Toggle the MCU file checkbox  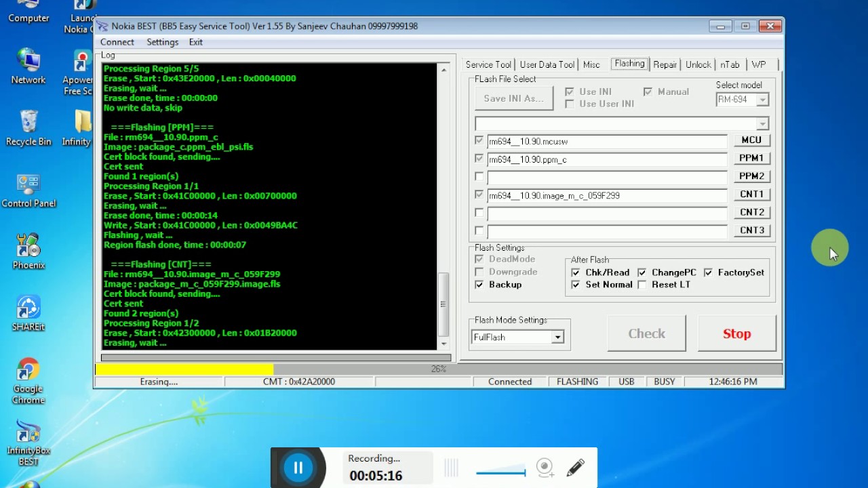(x=479, y=141)
